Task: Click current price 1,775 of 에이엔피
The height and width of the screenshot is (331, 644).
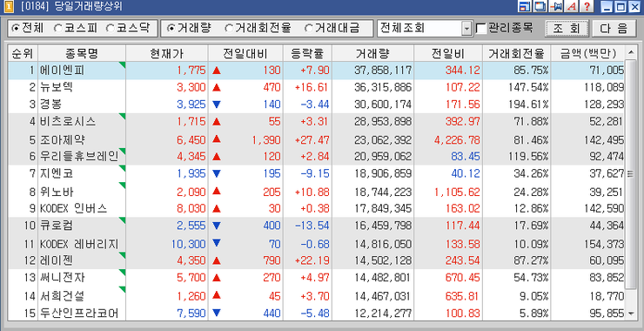Action: tap(191, 71)
